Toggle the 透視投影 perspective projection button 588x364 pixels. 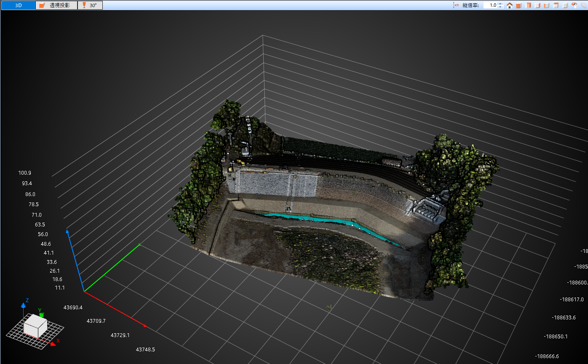tap(56, 5)
